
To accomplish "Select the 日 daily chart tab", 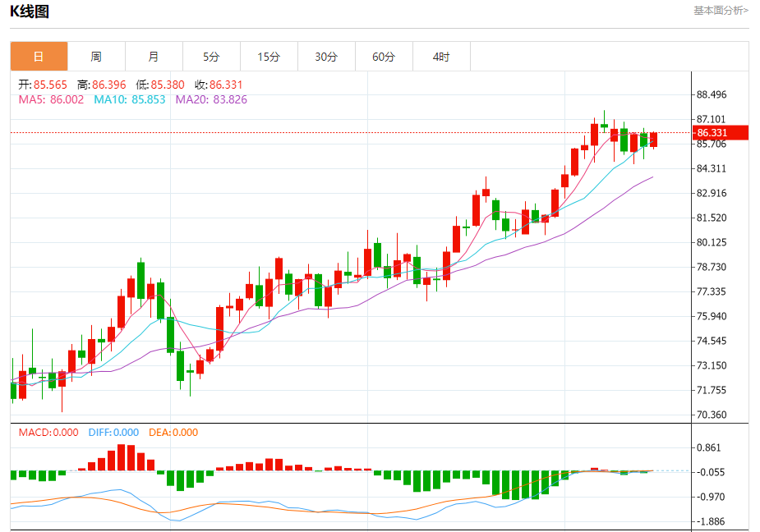I will click(x=39, y=57).
